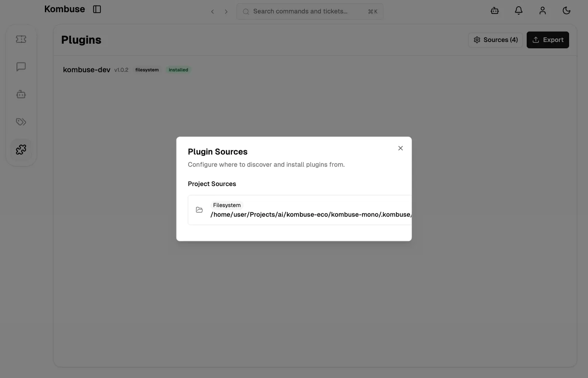Viewport: 588px width, 378px height.
Task: Open the Plugins section via puzzle icon
Action: click(21, 149)
